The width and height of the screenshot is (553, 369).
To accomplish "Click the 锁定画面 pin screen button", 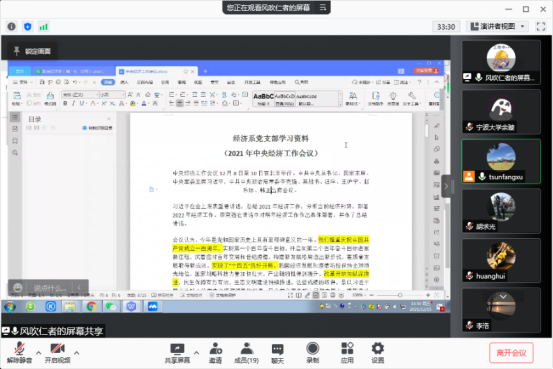I will click(33, 51).
